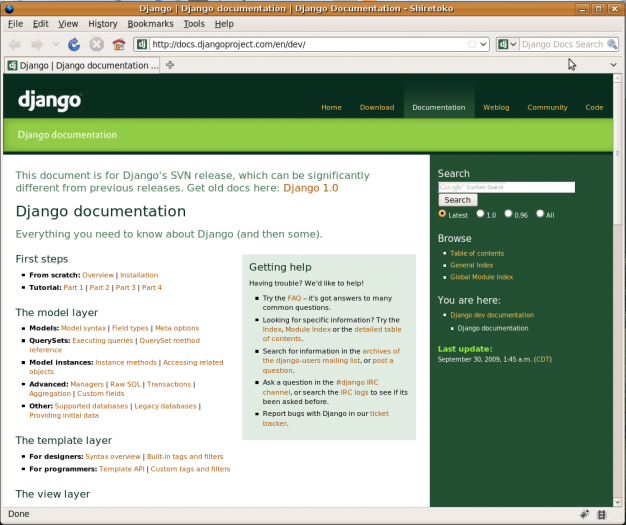Click the Forward arrow button
Viewport: 626px width, 525px height.
[37, 44]
